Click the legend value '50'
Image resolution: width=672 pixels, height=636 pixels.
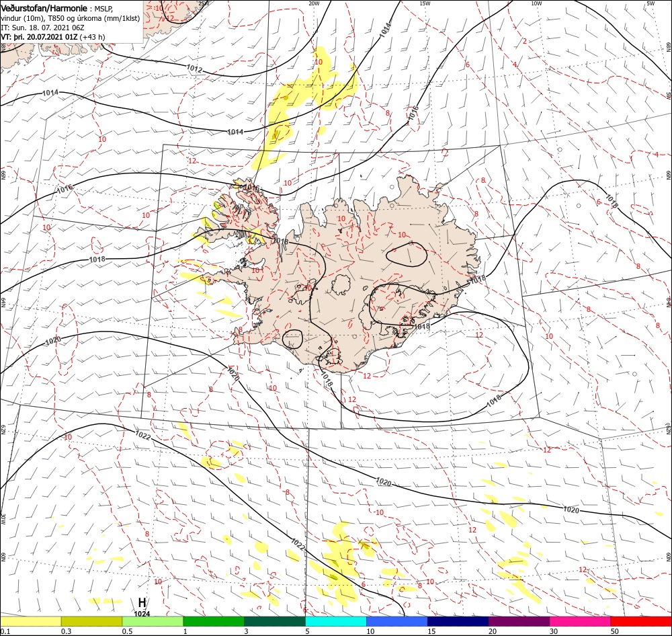tap(615, 631)
